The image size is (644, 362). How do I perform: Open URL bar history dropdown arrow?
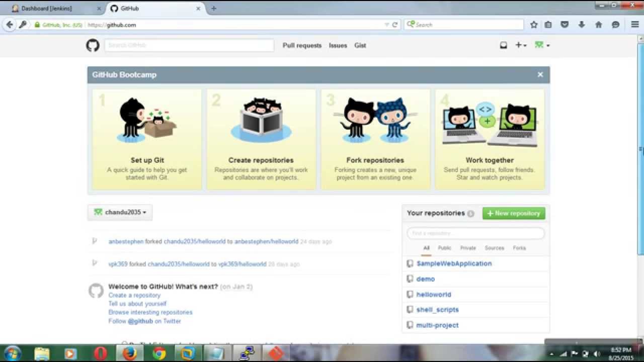click(386, 25)
